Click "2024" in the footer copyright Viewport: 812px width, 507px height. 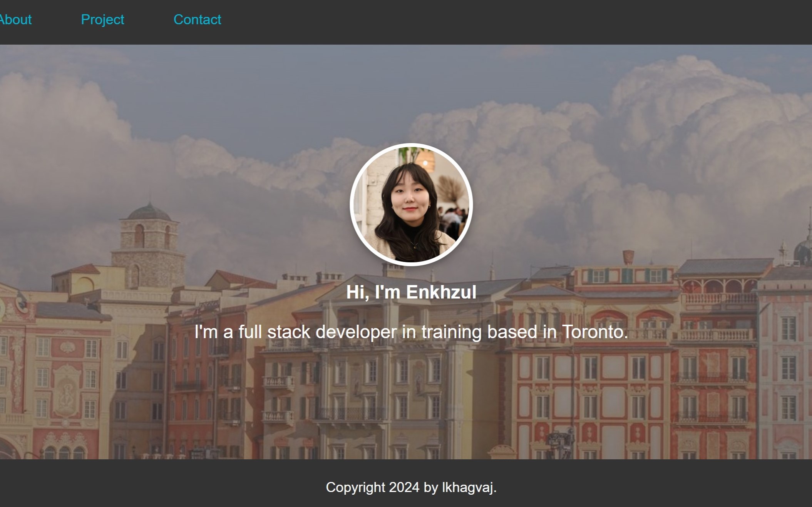(x=404, y=487)
